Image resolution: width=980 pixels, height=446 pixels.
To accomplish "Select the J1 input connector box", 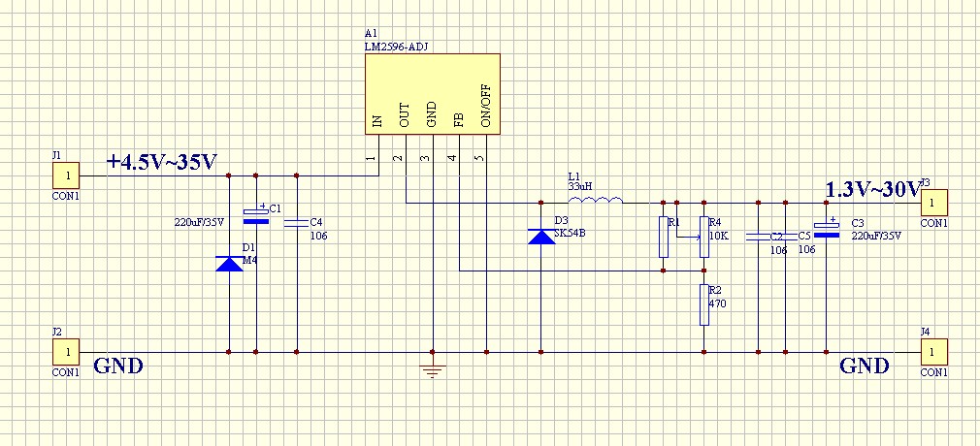I will 66,175.
